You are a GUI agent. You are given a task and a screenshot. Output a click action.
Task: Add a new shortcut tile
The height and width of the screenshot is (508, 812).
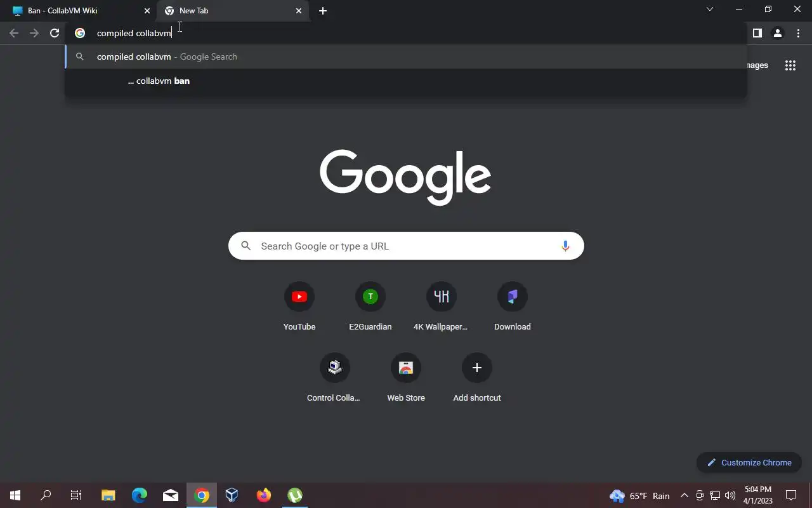click(477, 378)
